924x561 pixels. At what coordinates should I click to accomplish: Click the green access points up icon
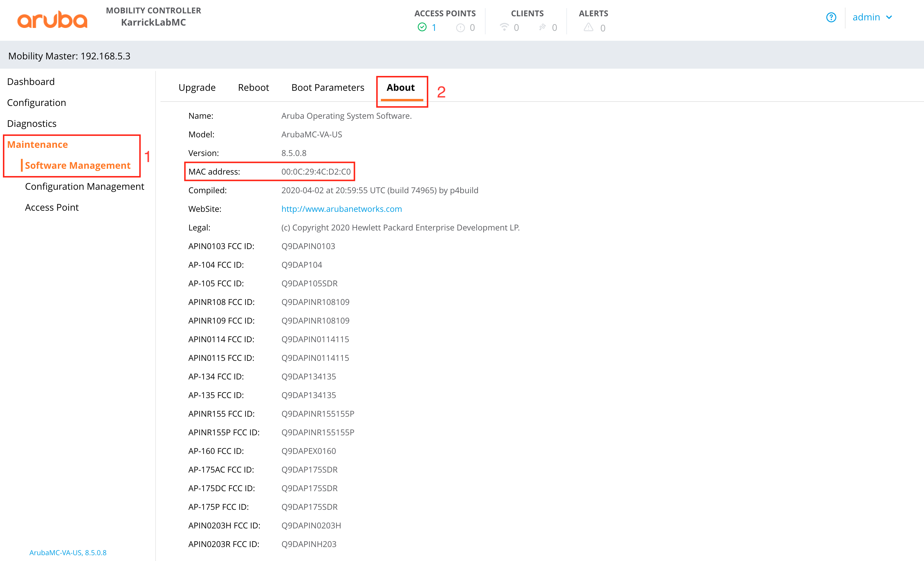click(x=422, y=27)
